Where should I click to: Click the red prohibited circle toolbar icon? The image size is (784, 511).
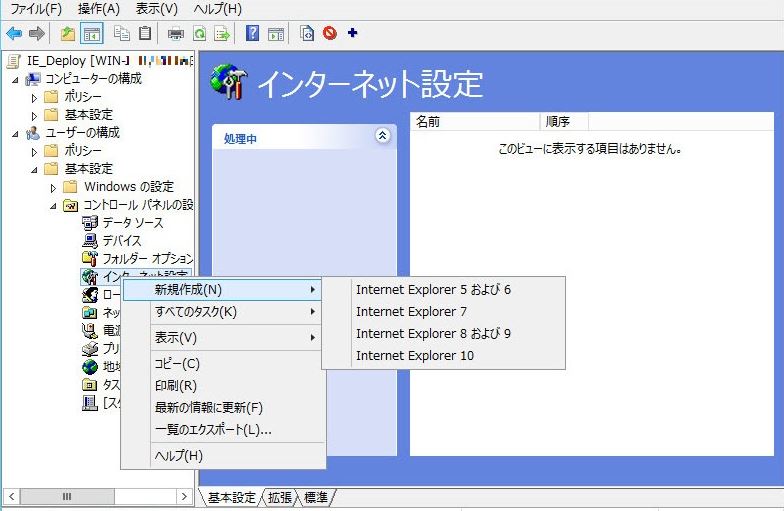click(330, 33)
